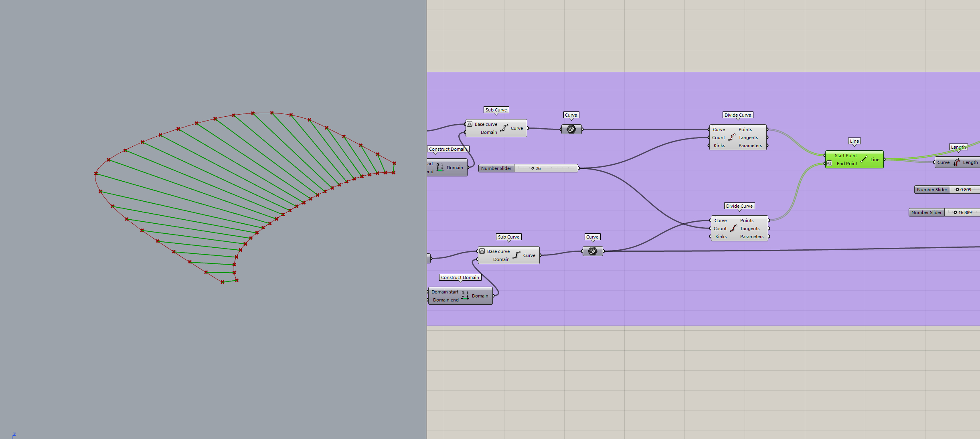Click the Line component's diagonal line icon
The height and width of the screenshot is (439, 980).
pyautogui.click(x=864, y=159)
